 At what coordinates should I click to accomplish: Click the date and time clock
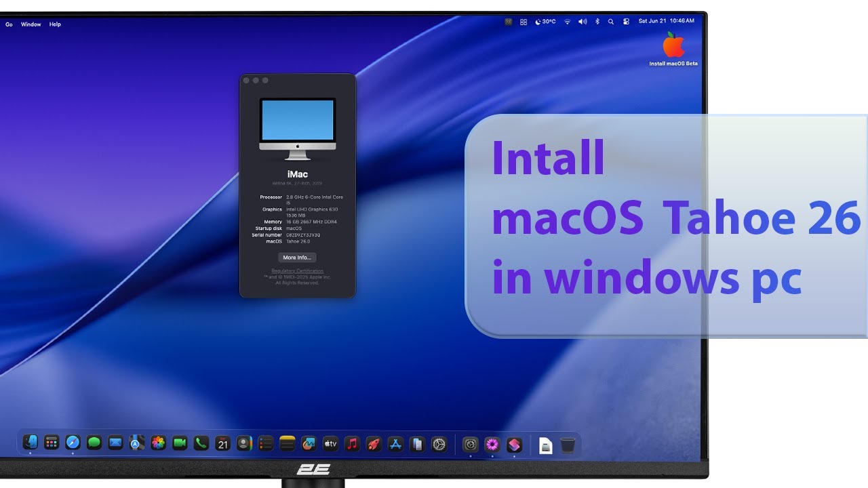(x=667, y=21)
